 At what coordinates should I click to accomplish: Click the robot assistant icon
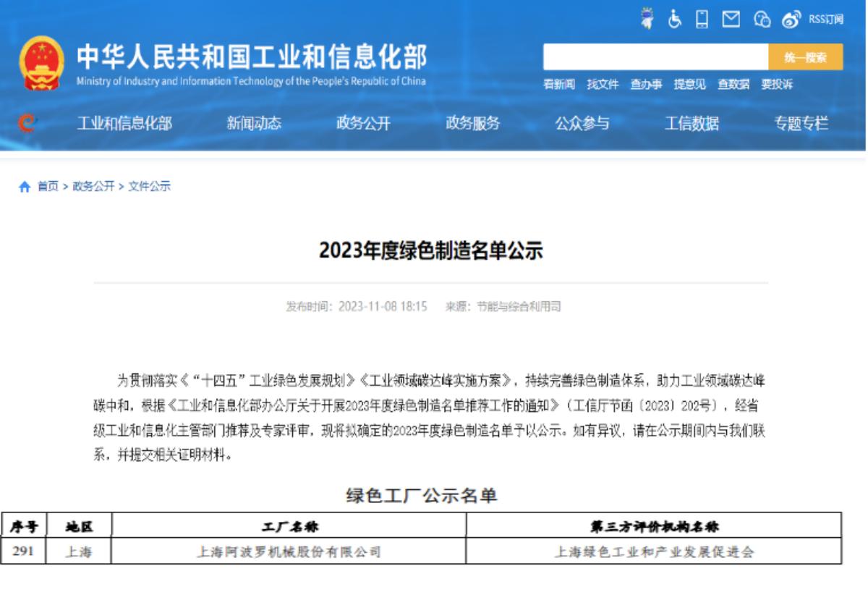tap(647, 20)
